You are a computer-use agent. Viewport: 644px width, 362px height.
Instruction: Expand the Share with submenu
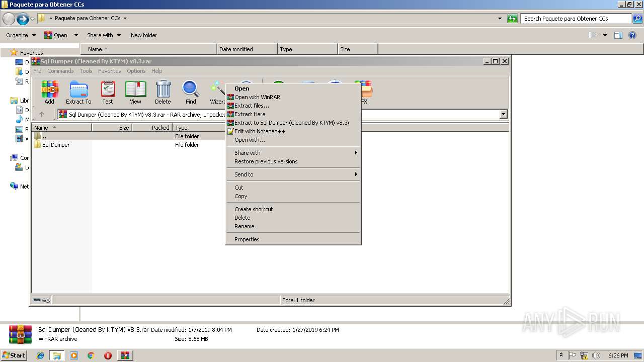point(293,153)
